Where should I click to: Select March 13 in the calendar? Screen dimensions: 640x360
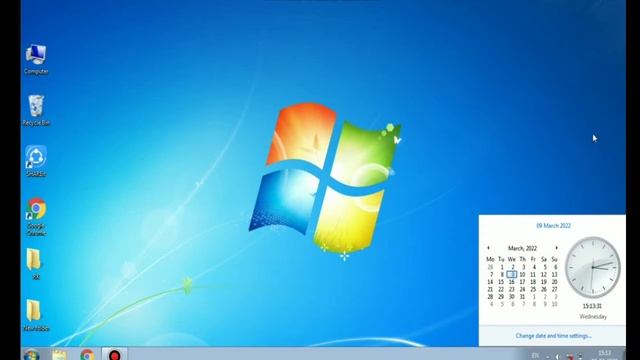tap(554, 275)
